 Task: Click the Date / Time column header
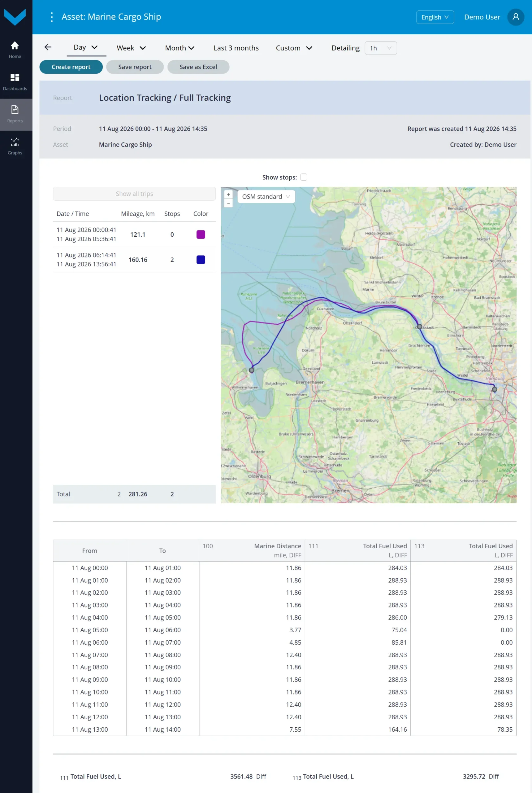coord(73,214)
